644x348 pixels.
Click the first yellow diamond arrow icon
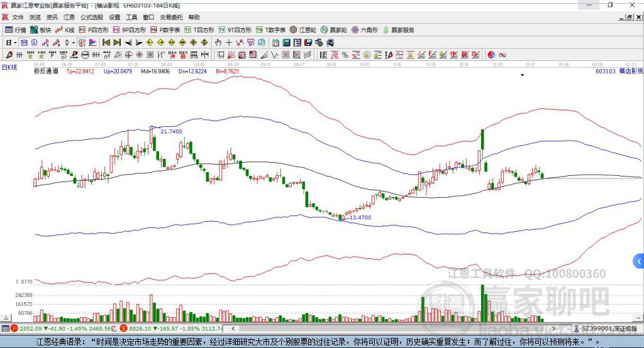point(150,43)
